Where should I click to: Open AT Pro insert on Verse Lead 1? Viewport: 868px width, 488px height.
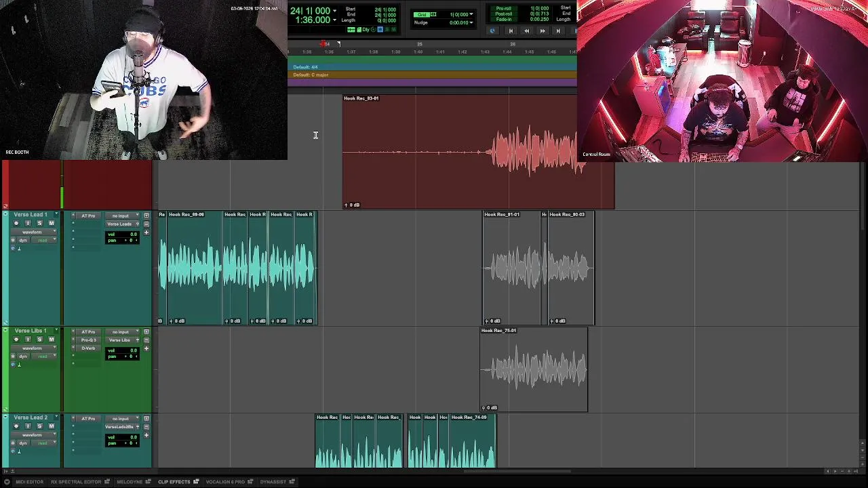[x=88, y=216]
